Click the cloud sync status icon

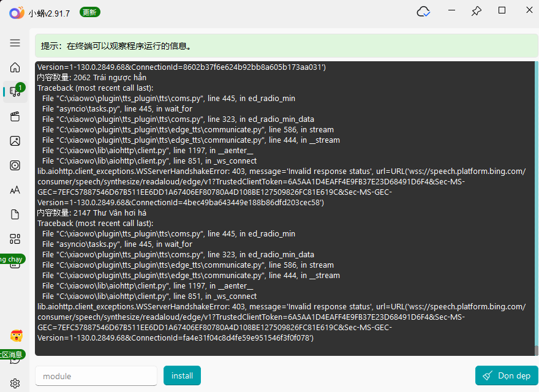click(x=423, y=12)
